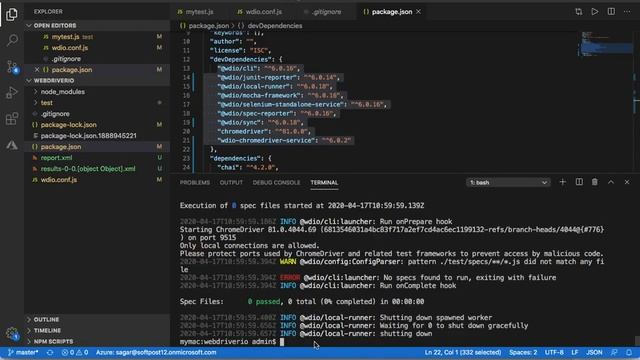The width and height of the screenshot is (640, 360).
Task: Change indentation via Spaces: 2
Action: (x=523, y=352)
